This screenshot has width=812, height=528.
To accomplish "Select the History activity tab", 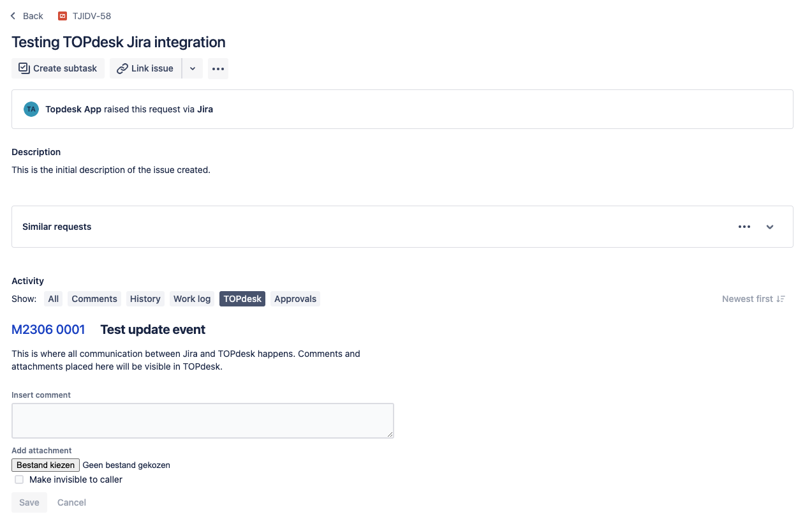I will (145, 299).
